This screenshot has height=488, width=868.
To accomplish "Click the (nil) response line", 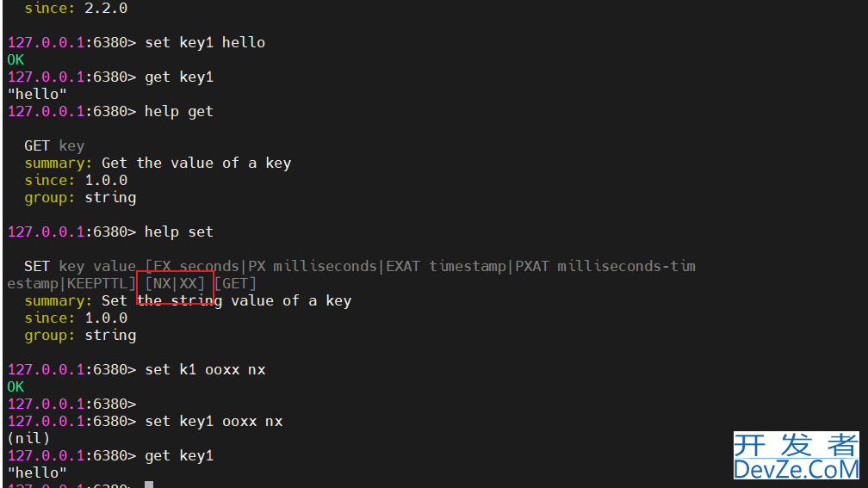I will 28,439.
